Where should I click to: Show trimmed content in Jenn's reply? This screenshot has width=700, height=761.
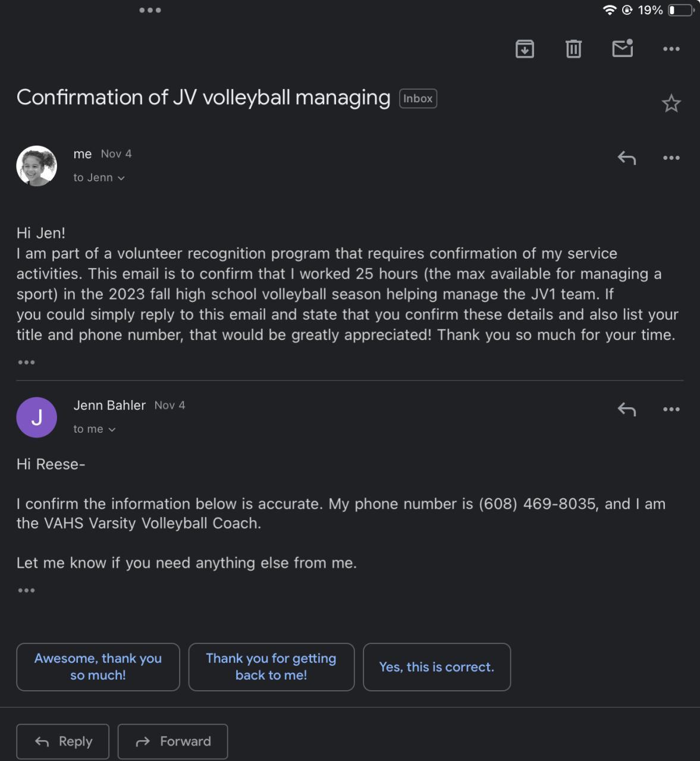(x=26, y=590)
